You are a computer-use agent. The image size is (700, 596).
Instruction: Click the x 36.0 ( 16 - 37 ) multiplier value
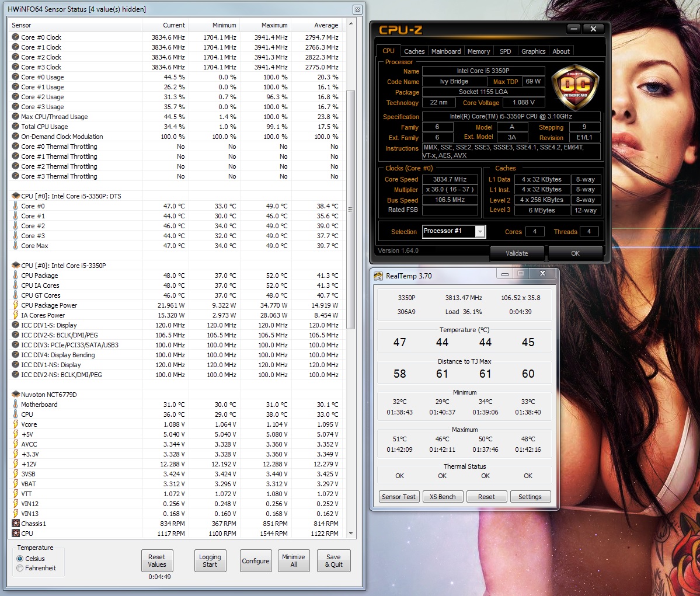pos(450,189)
